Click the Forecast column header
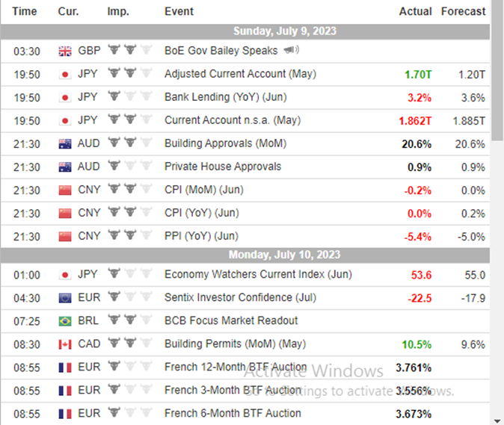 (463, 11)
